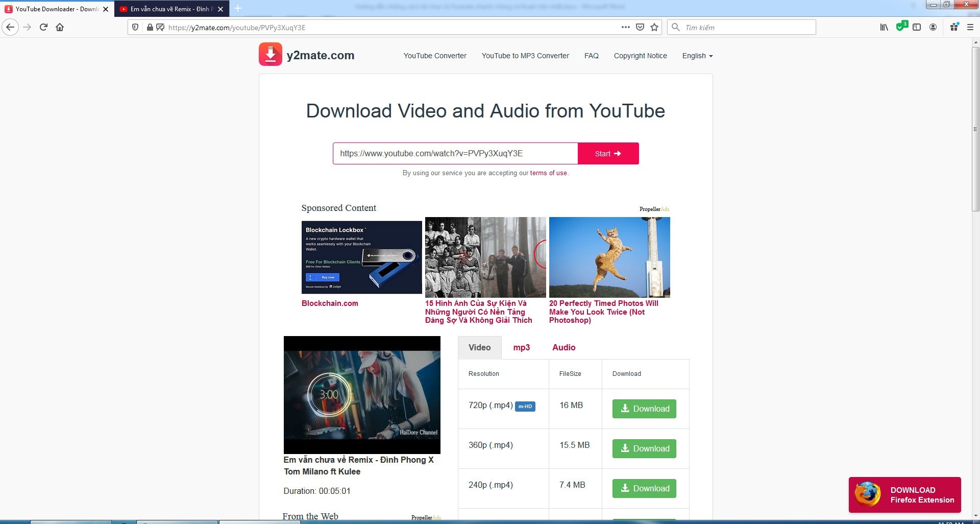
Task: Bookmark this page with star icon
Action: 654,27
